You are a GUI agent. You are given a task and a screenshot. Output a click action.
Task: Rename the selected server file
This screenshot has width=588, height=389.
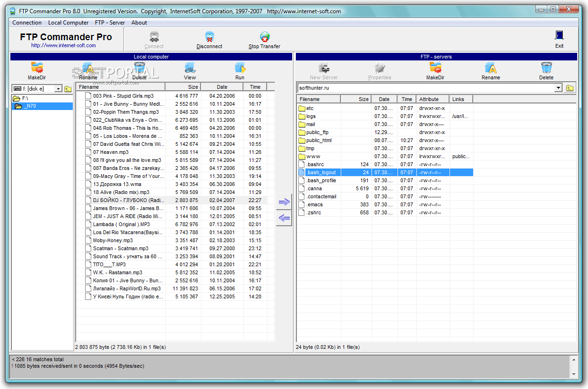(491, 68)
